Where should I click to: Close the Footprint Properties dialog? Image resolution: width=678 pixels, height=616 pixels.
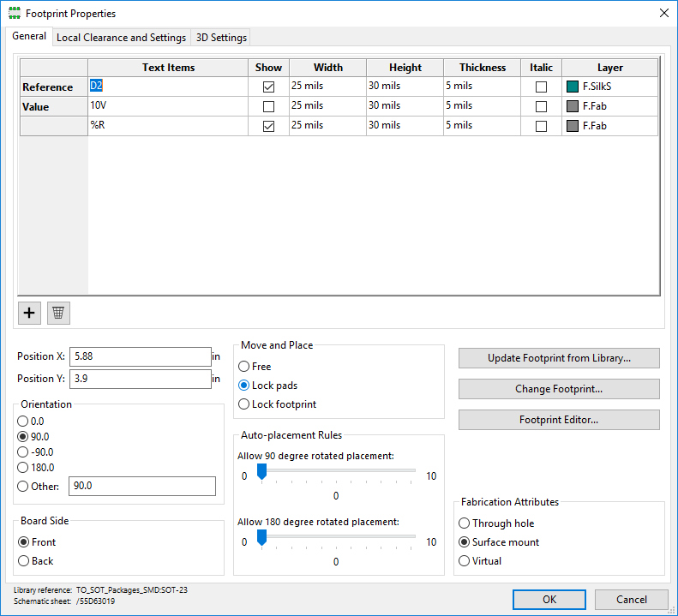[x=663, y=14]
